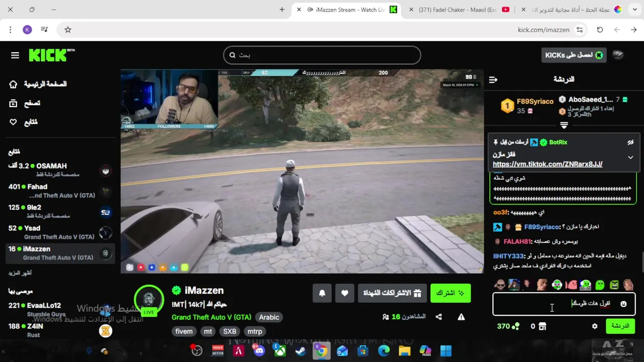
Task: Insert the green headphones emote
Action: tap(557, 285)
